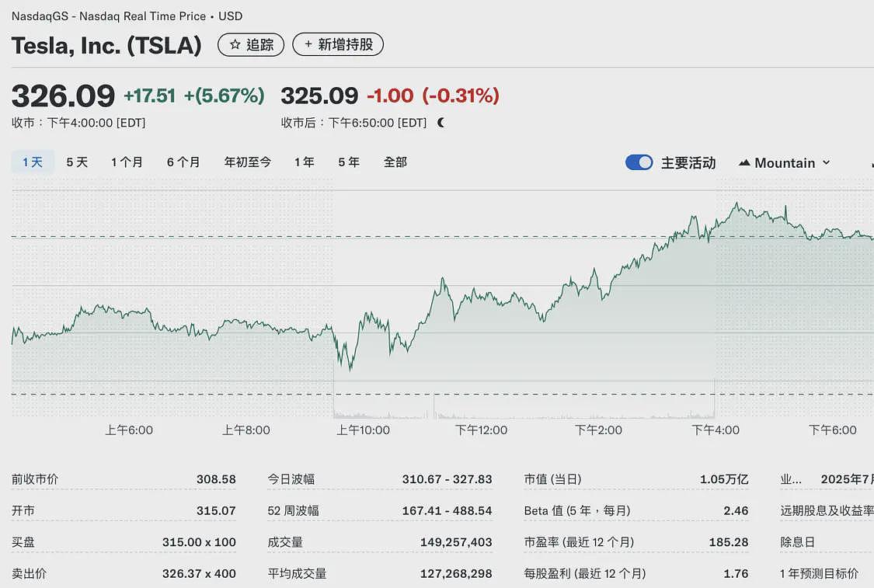
Task: Click the 52 周波幅 value 167.41 - 488.54
Action: click(447, 510)
